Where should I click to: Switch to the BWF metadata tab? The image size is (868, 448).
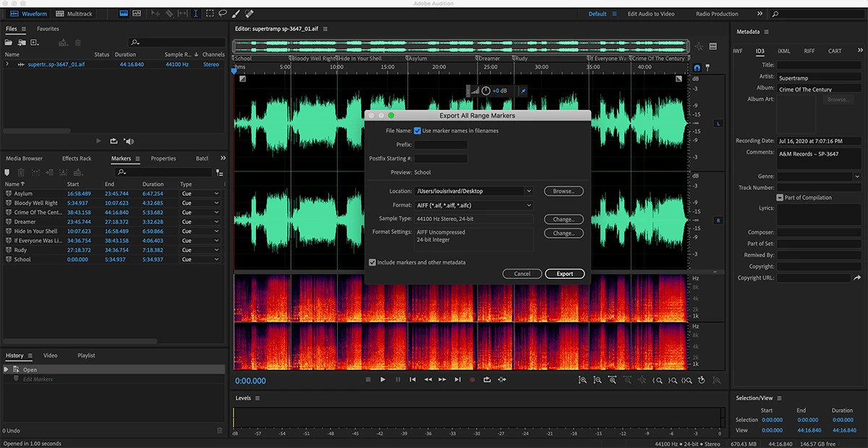pos(737,51)
